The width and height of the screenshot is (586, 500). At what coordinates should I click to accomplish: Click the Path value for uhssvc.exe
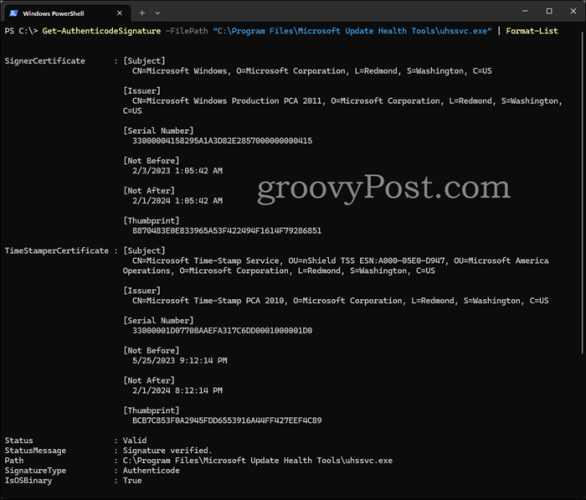[x=257, y=461]
